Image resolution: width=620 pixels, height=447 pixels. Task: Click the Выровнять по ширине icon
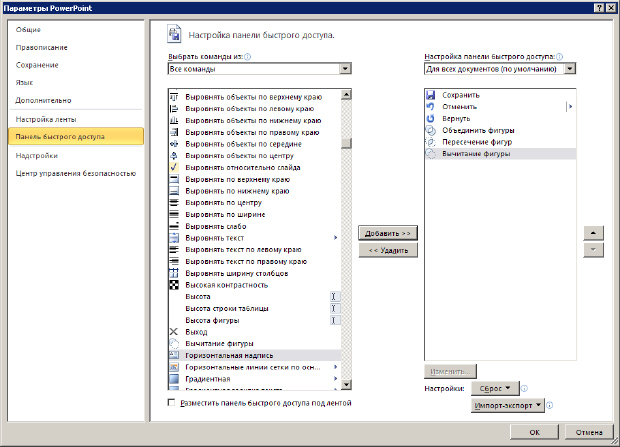174,214
